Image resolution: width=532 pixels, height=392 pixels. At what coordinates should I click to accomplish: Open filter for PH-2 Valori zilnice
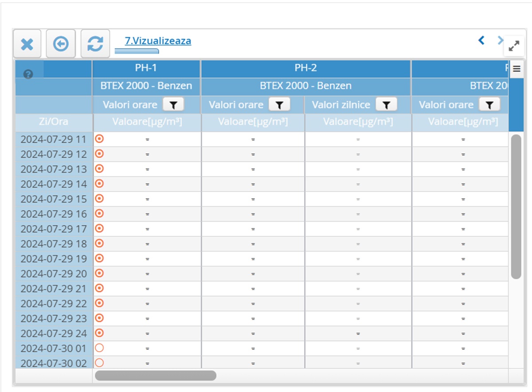(386, 105)
